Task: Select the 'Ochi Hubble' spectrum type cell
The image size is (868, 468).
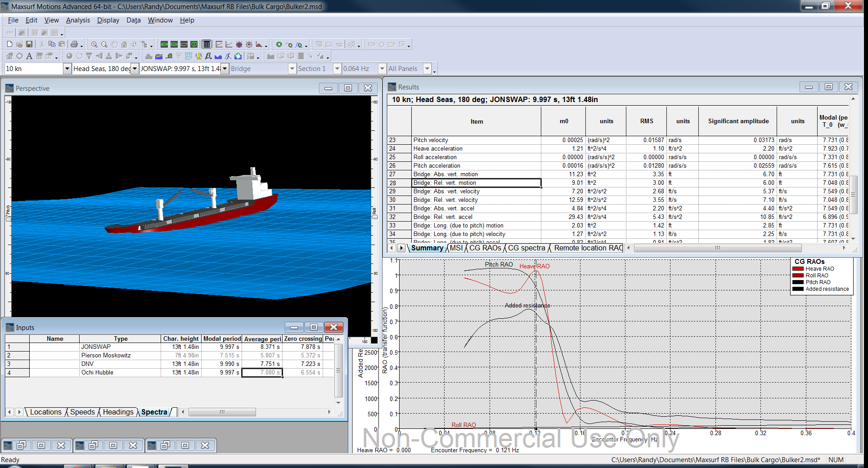Action: [120, 372]
